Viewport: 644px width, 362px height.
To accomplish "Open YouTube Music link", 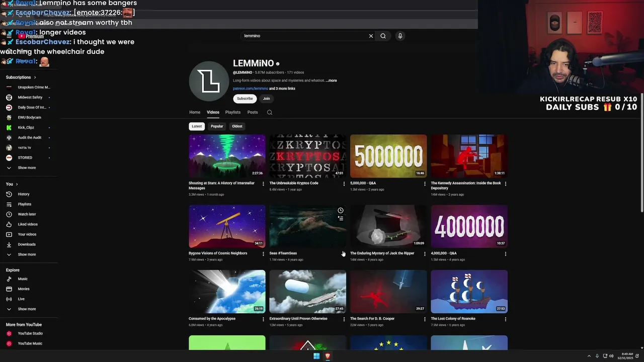I will (30, 343).
